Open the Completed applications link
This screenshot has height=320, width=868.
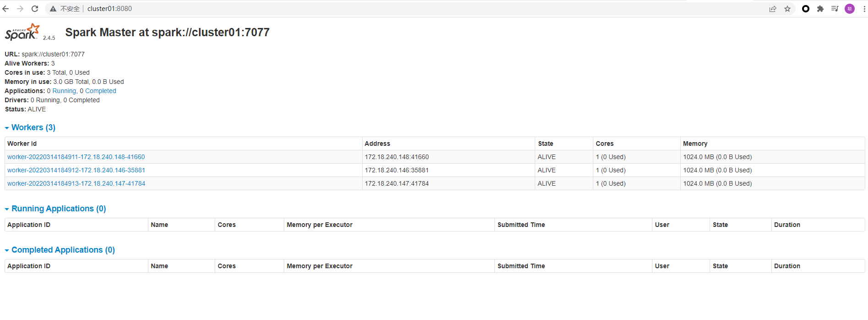pyautogui.click(x=101, y=91)
